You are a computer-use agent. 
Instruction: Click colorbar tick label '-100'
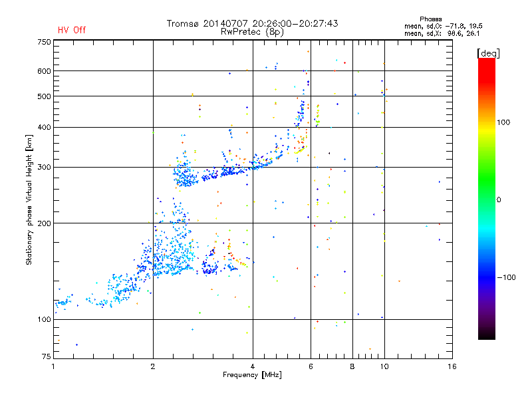506,277
